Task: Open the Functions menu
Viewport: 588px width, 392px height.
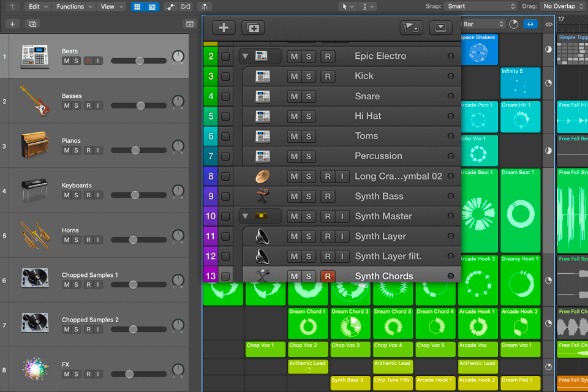Action: [73, 6]
